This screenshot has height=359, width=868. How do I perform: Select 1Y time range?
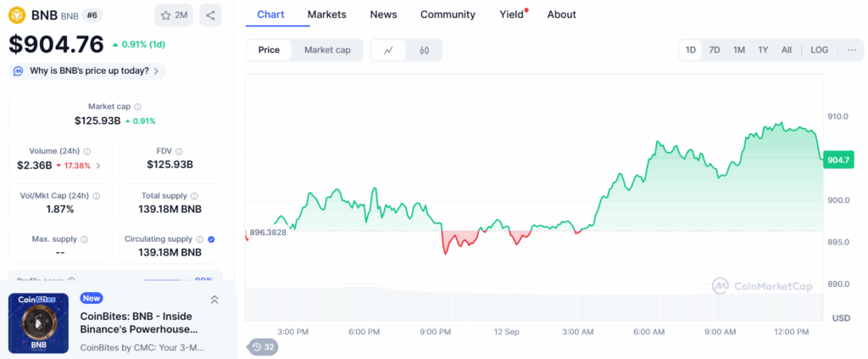click(763, 50)
